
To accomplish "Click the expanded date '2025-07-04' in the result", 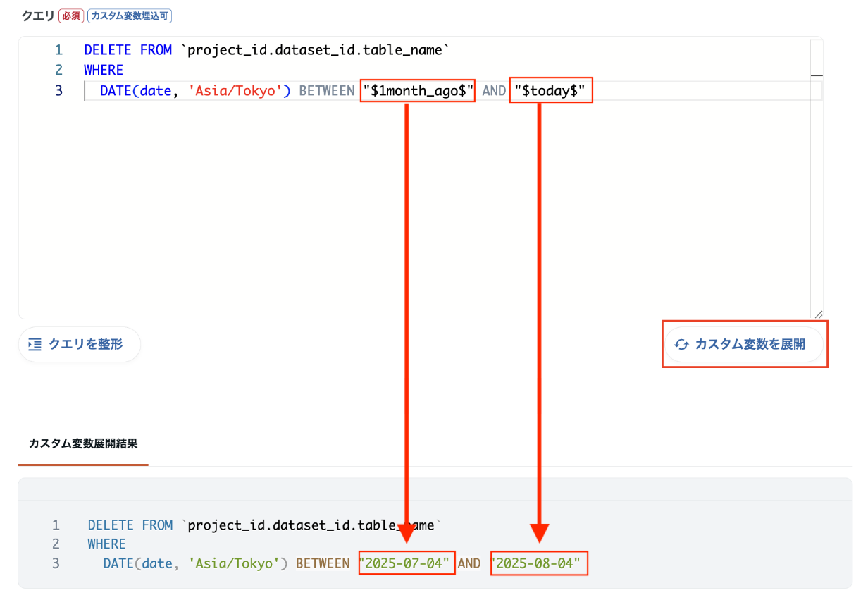I will pos(407,563).
